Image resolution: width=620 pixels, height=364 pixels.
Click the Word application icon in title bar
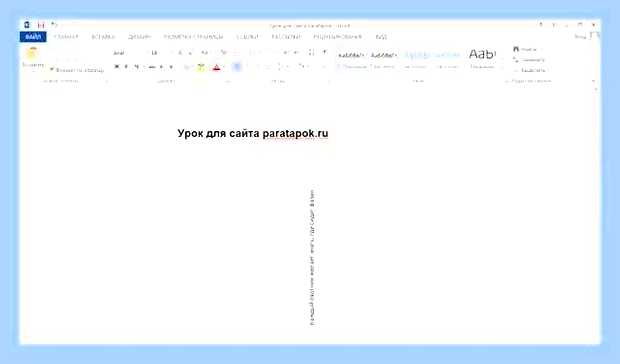(26, 25)
